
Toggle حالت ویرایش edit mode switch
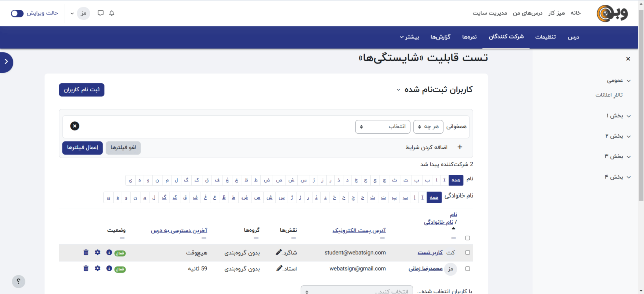point(17,13)
